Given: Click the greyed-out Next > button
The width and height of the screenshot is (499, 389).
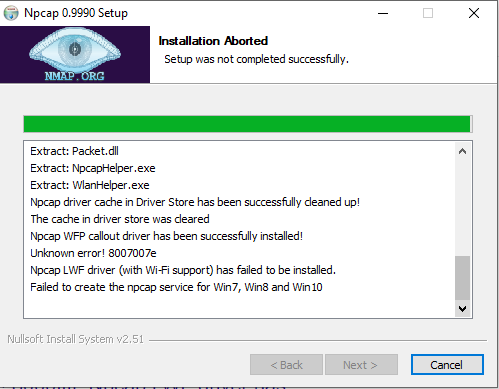Looking at the screenshot, I should pos(361,365).
